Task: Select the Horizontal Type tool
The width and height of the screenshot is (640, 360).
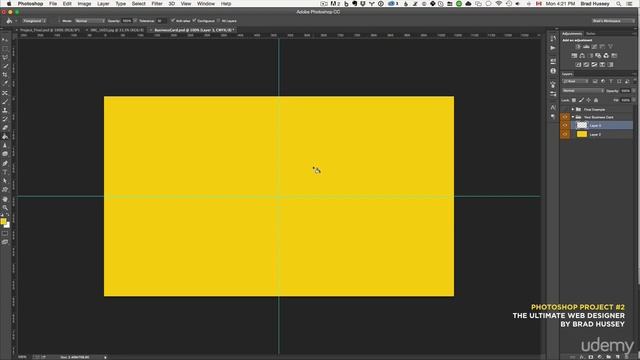Action: pyautogui.click(x=5, y=172)
